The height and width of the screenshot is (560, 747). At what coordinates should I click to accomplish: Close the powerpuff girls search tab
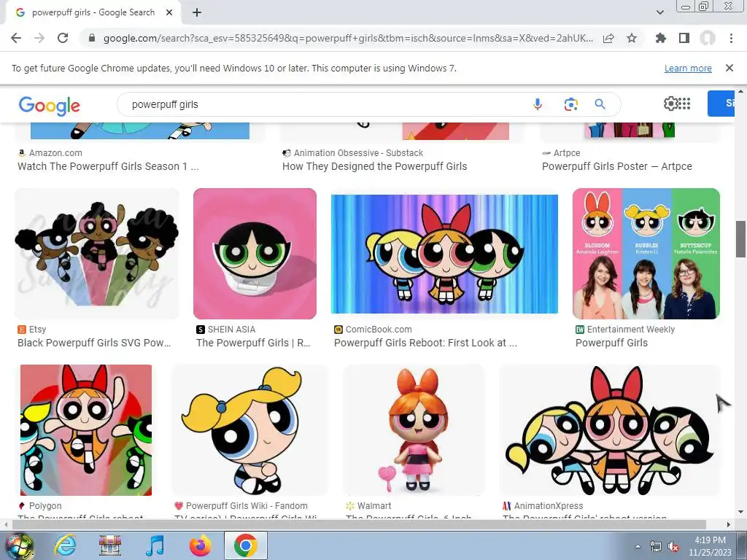[x=169, y=13]
